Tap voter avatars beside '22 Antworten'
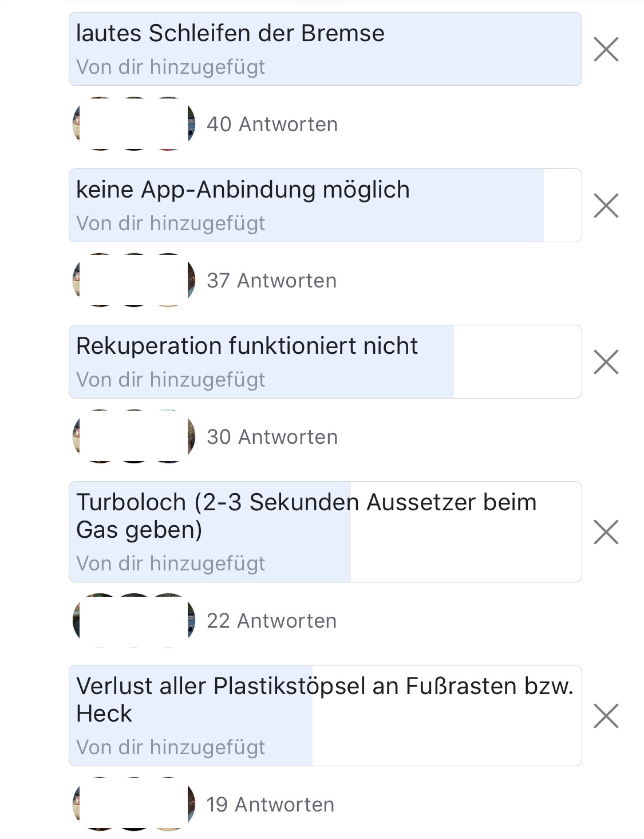 (x=134, y=621)
